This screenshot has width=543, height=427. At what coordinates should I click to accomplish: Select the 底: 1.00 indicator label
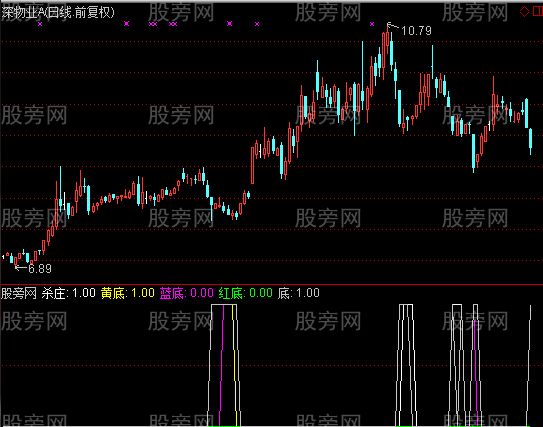pos(299,293)
